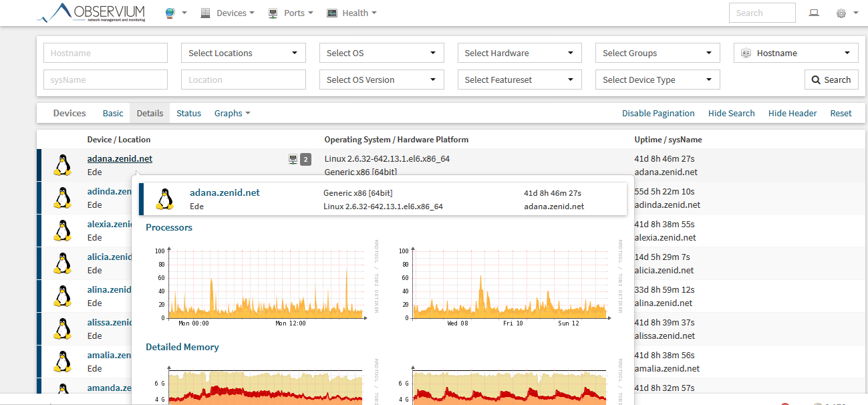Open the daily Detailed Memory graph
This screenshot has width=868, height=405.
(263, 383)
